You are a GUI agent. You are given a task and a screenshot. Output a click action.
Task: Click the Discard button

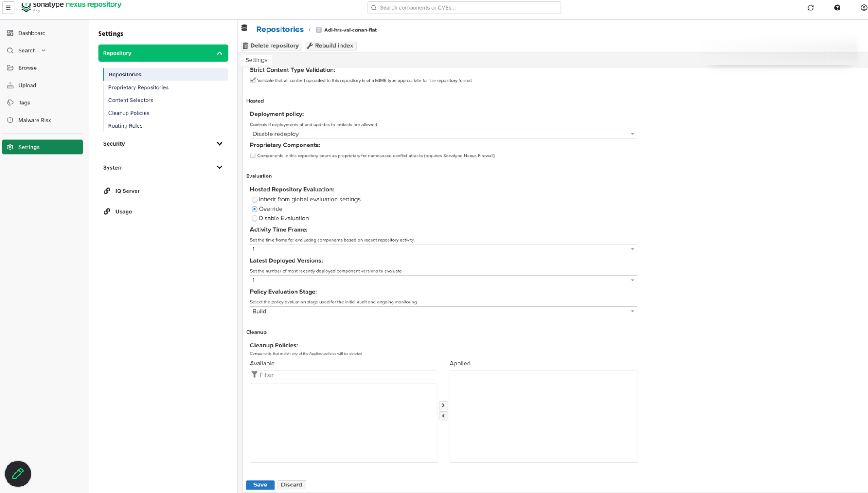(292, 485)
